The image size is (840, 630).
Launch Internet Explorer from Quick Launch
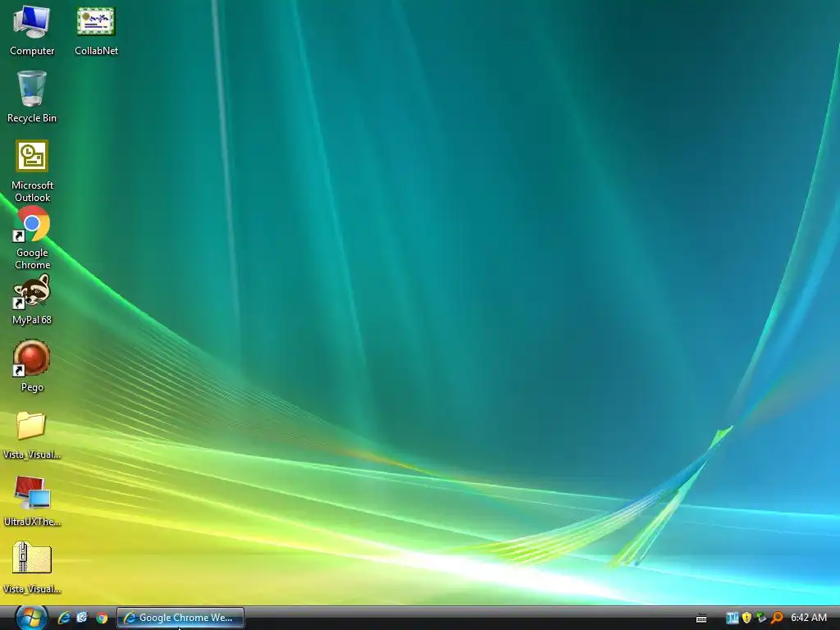[64, 618]
